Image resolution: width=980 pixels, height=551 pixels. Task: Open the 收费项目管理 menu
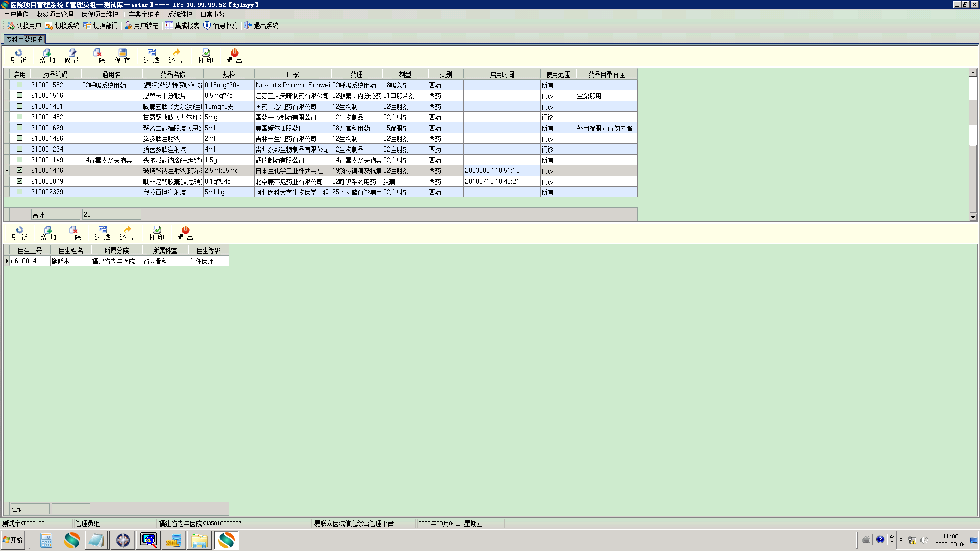click(x=55, y=14)
